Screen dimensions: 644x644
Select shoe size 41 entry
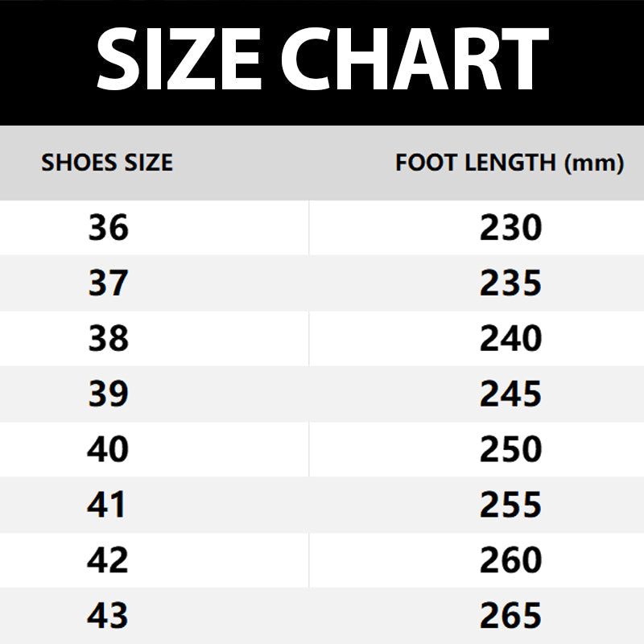(108, 505)
